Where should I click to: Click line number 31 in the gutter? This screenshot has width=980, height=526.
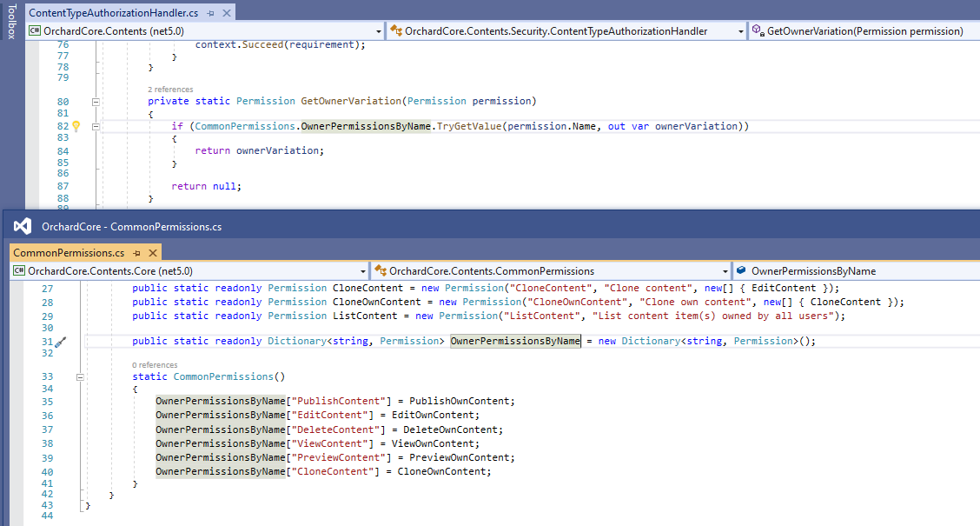coord(48,342)
